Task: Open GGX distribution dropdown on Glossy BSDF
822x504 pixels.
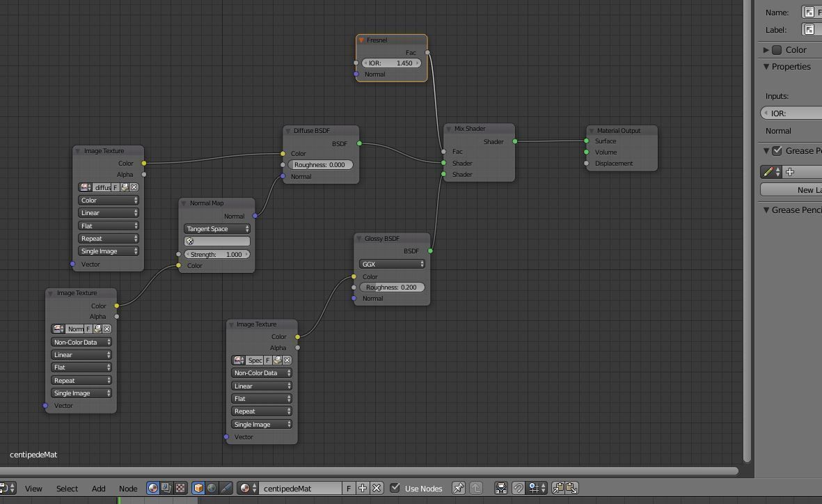Action: pos(392,265)
